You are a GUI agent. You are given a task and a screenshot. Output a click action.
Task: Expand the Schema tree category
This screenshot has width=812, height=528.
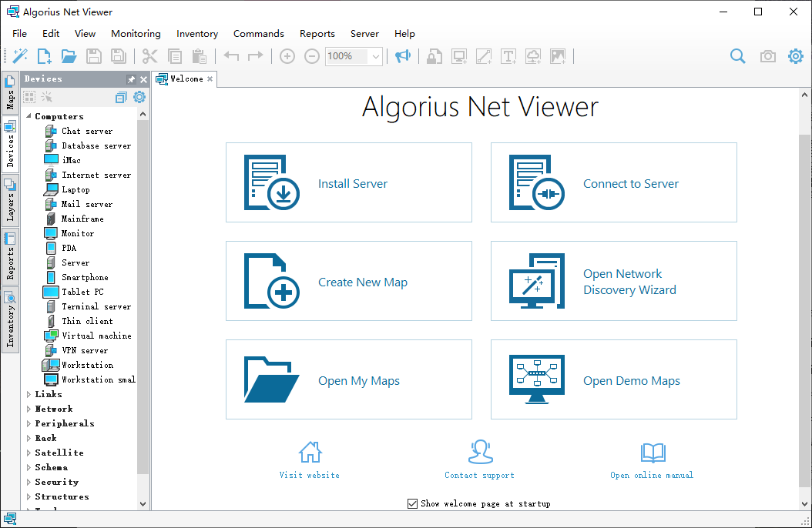click(29, 467)
